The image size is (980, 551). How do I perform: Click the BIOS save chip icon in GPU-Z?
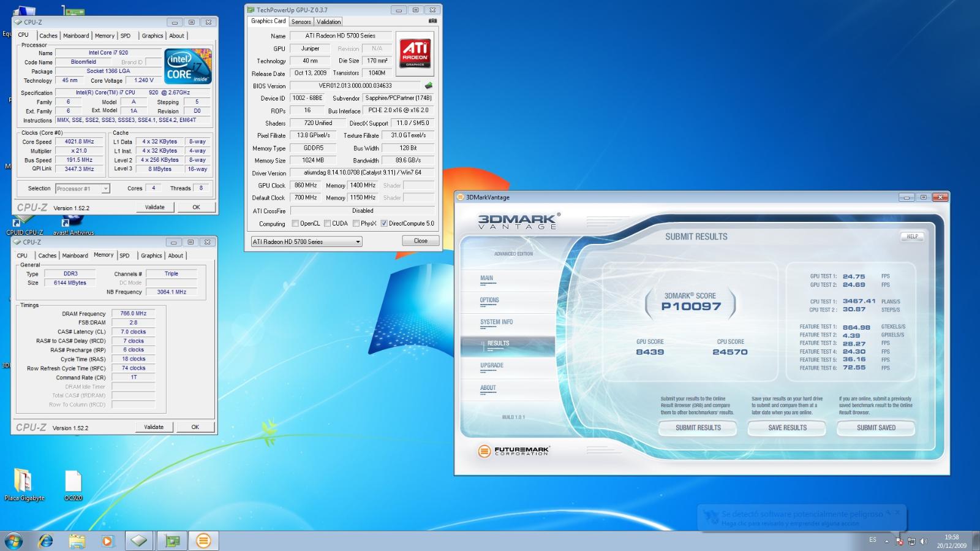pyautogui.click(x=429, y=86)
